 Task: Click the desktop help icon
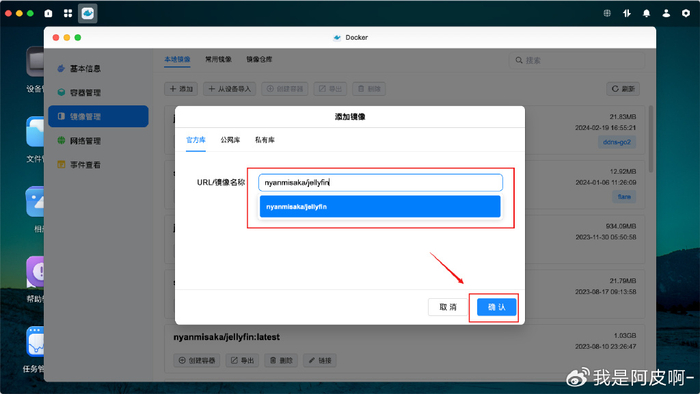pyautogui.click(x=35, y=272)
